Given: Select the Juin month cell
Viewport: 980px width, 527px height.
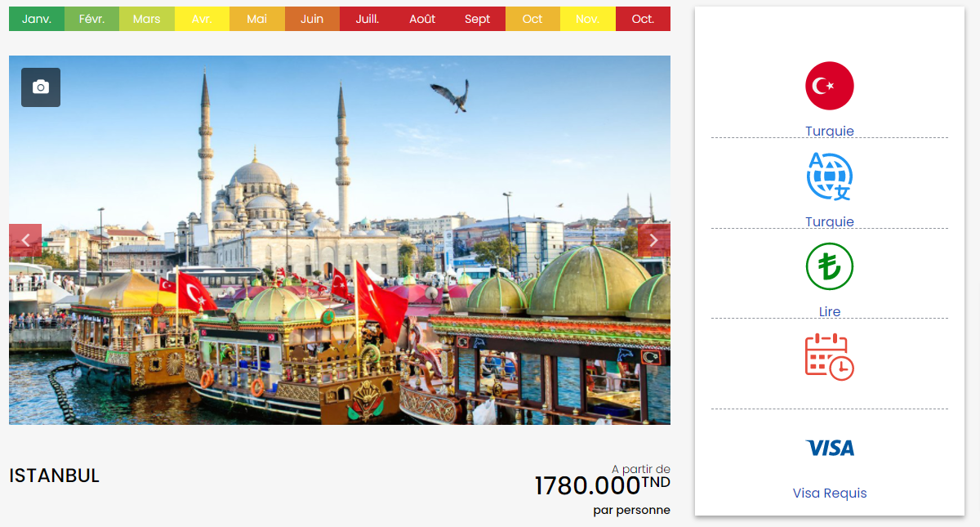Looking at the screenshot, I should coord(312,19).
